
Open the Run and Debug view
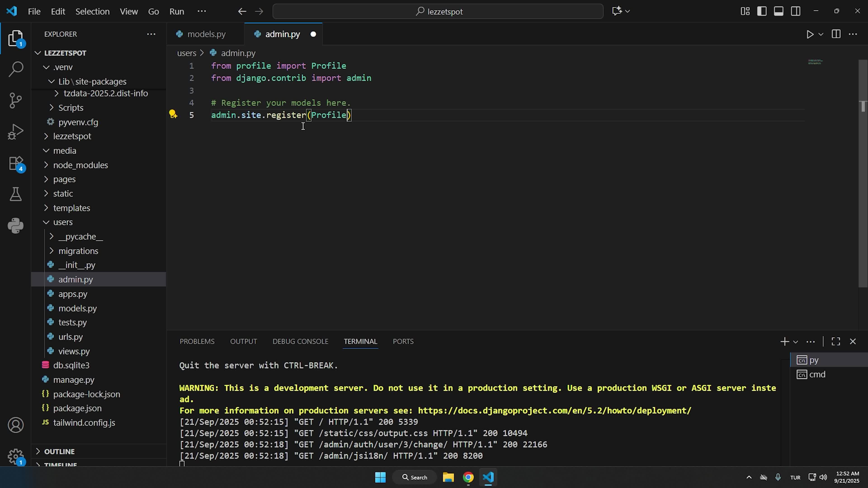16,132
